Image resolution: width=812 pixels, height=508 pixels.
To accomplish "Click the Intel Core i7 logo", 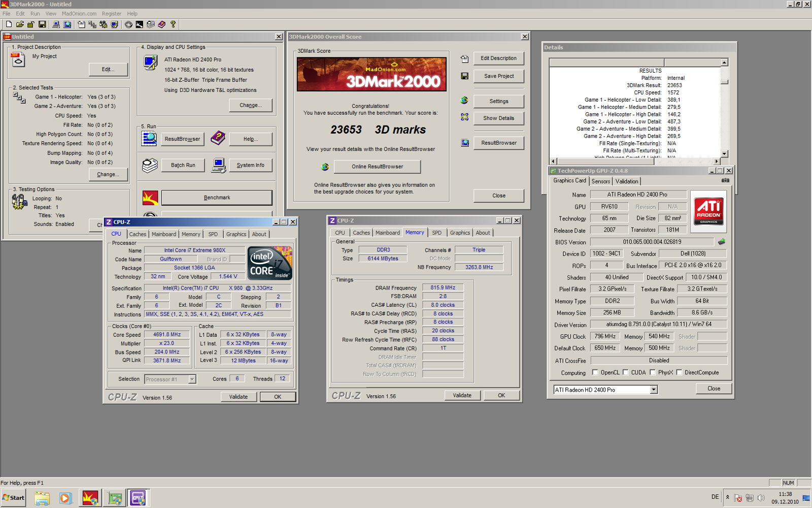I will pyautogui.click(x=270, y=263).
